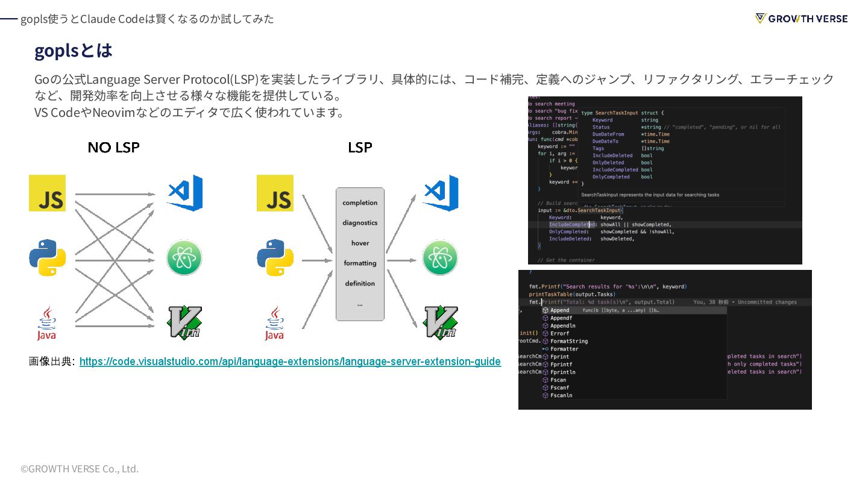868x488 pixels.
Task: Click the DueDateTo field in the struct popup
Action: [605, 141]
